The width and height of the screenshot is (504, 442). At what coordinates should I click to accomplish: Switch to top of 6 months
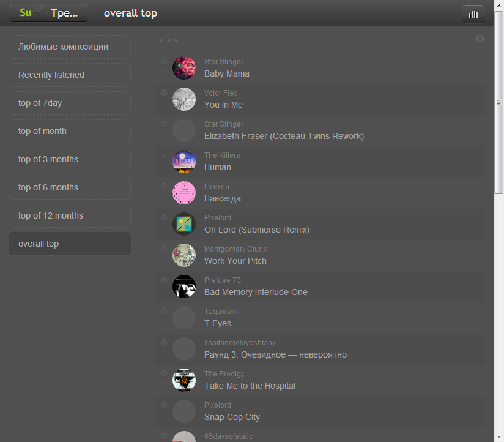pos(70,187)
